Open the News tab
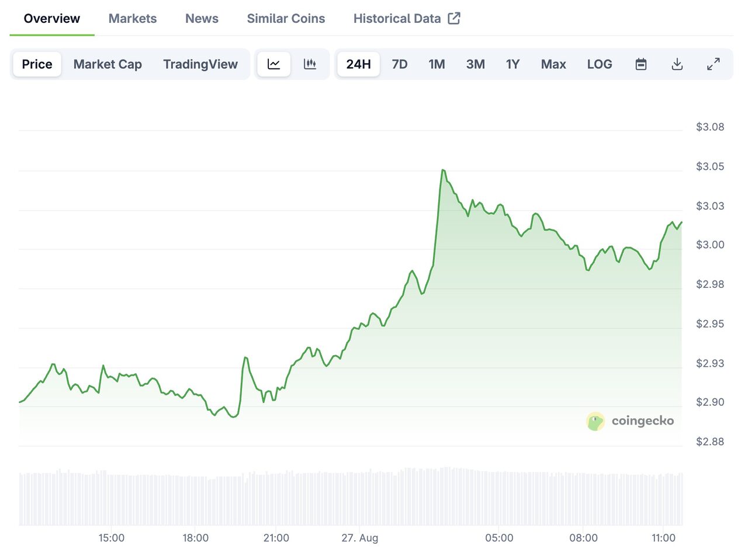The image size is (748, 560). pos(202,19)
